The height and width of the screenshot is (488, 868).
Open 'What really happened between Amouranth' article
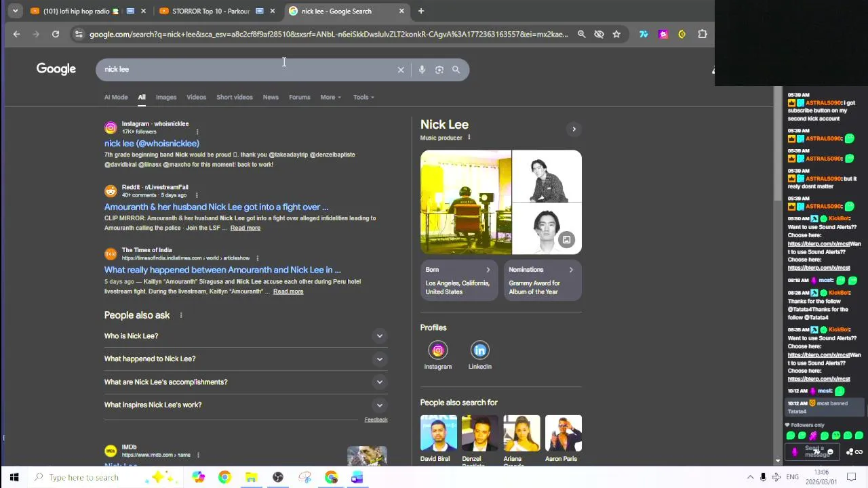pos(222,270)
